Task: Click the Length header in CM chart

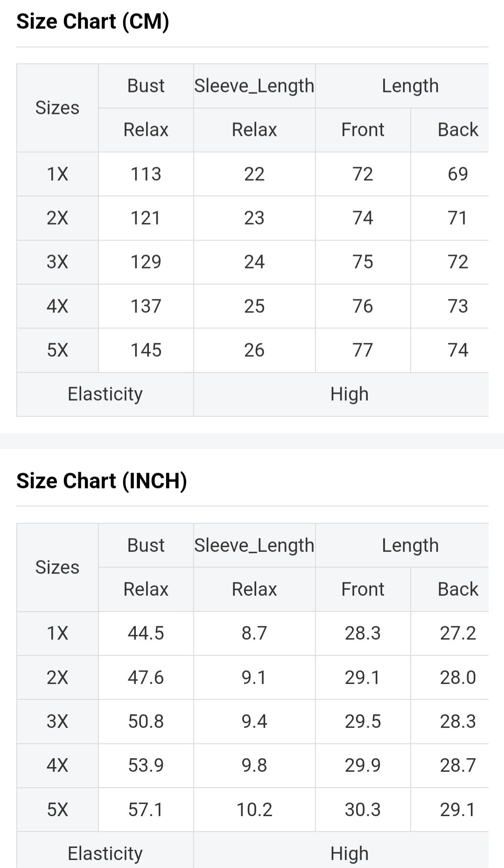Action: pyautogui.click(x=410, y=86)
